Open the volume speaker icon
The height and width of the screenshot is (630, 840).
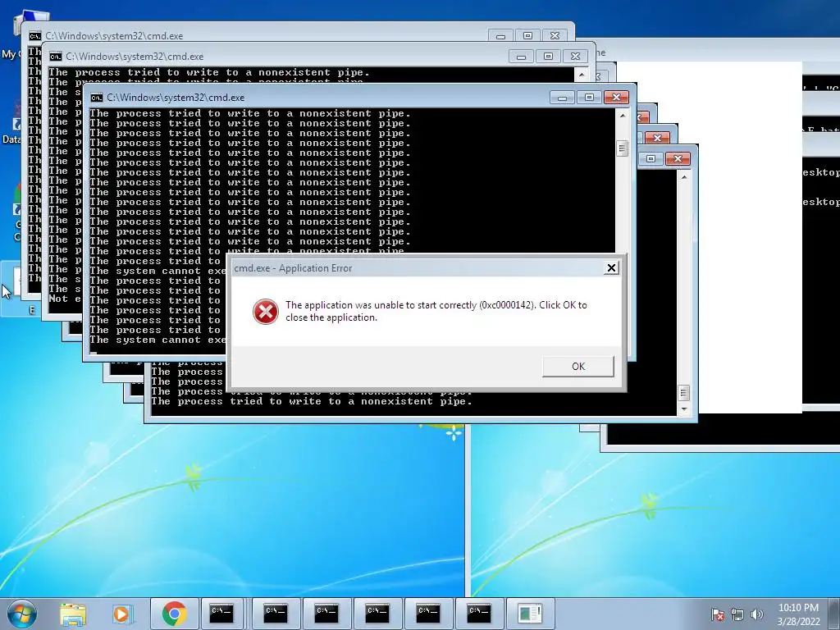(757, 614)
